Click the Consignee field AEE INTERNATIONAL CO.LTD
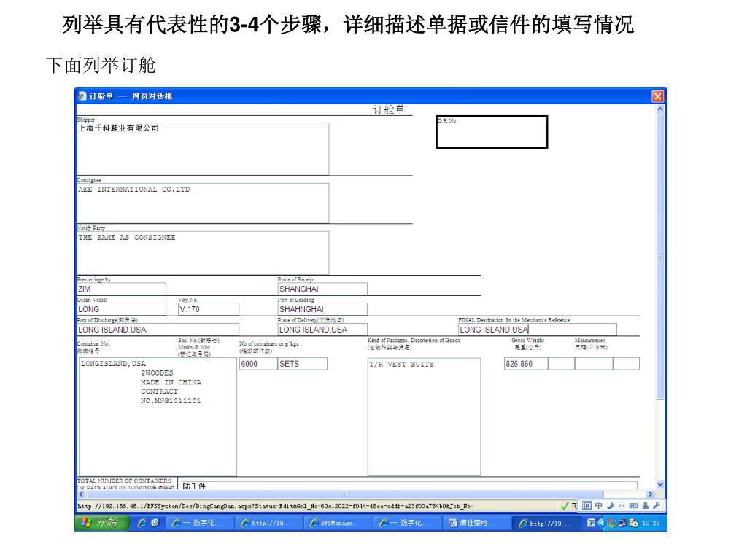Image resolution: width=747 pixels, height=560 pixels. coord(203,203)
